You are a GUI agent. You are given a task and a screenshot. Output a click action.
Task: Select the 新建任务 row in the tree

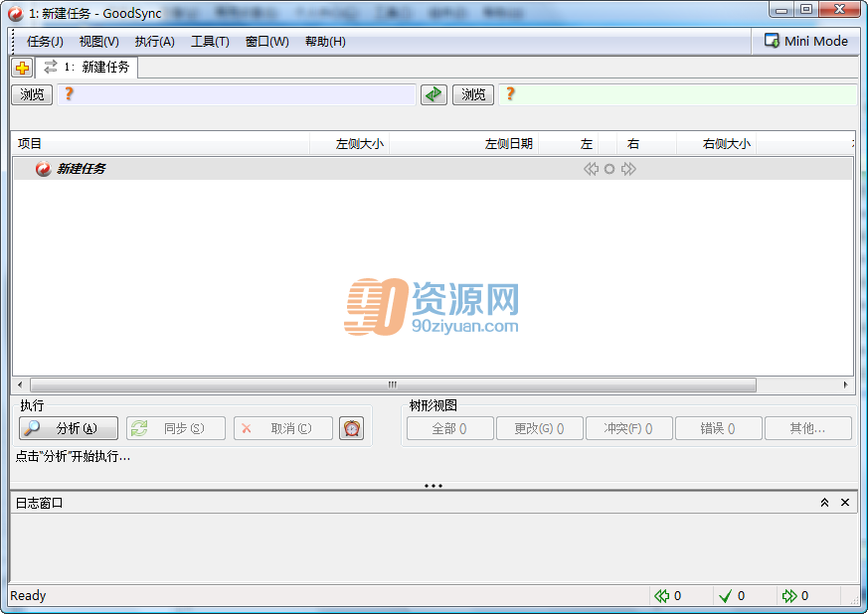click(x=433, y=169)
